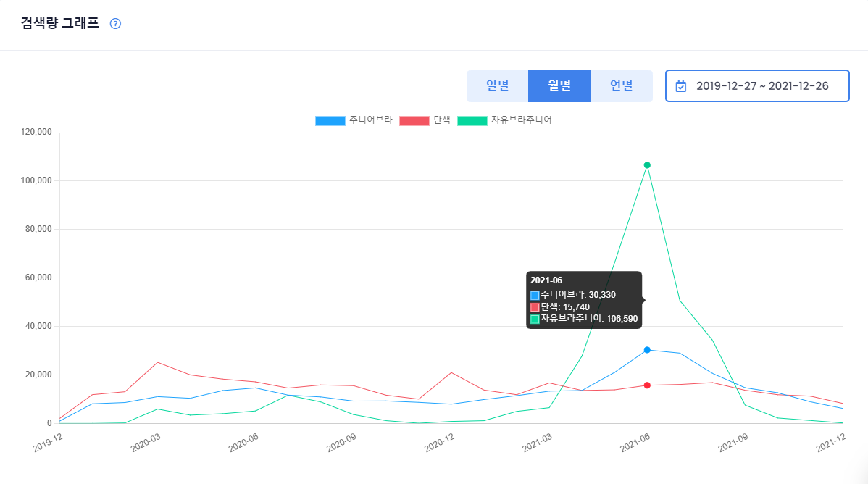Click the green peak data point at 2021-06
The image size is (868, 484).
(x=647, y=165)
